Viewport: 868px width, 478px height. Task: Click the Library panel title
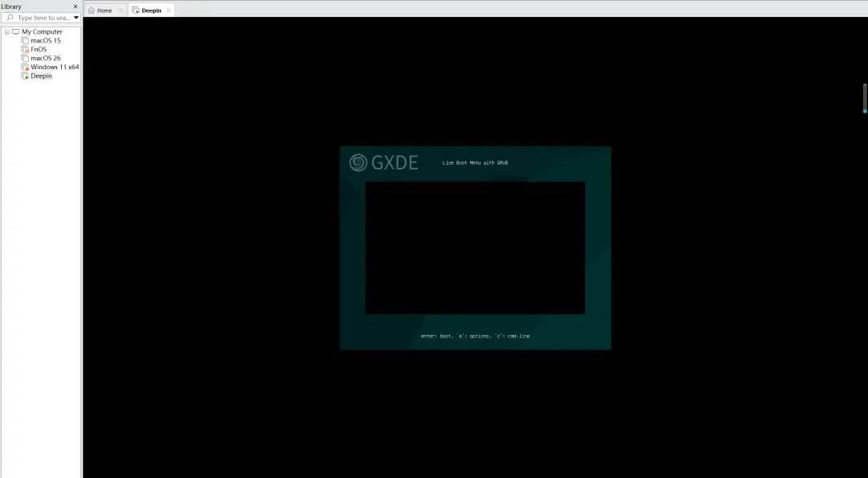(x=11, y=6)
